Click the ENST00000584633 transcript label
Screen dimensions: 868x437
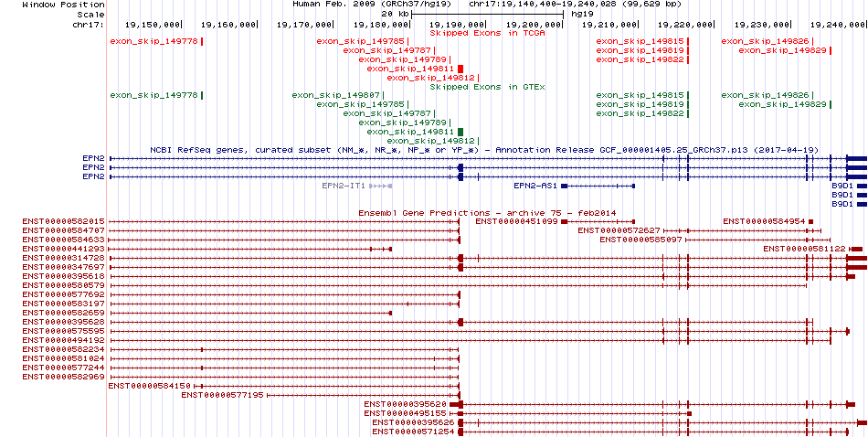click(x=64, y=240)
